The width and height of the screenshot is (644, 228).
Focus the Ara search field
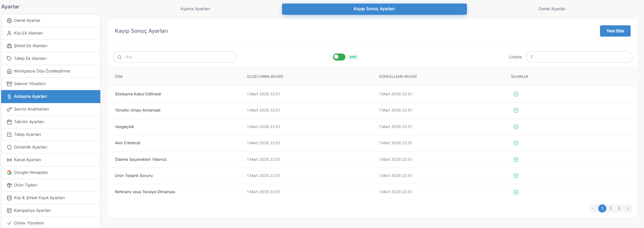[x=175, y=57]
